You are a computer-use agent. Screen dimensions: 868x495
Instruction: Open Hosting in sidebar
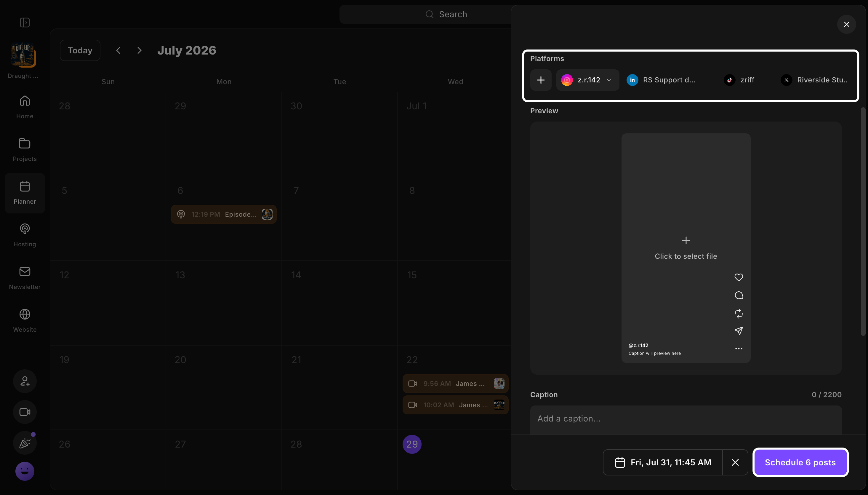(25, 235)
